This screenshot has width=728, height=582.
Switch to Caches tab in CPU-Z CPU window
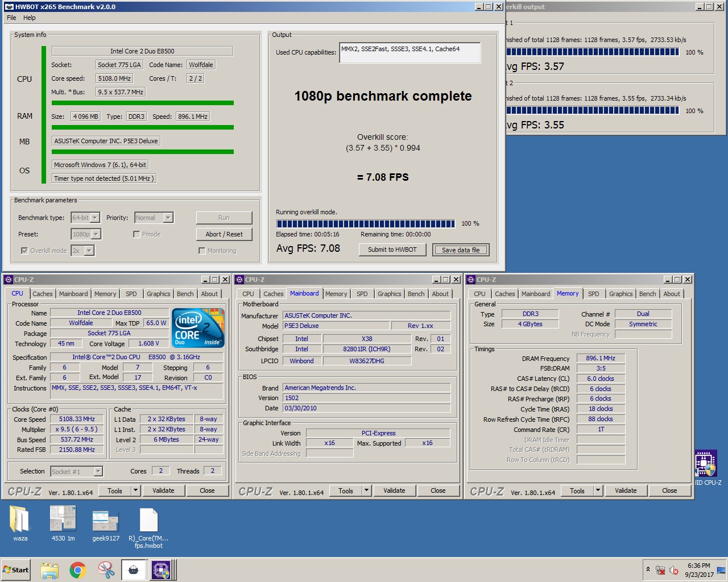[43, 294]
